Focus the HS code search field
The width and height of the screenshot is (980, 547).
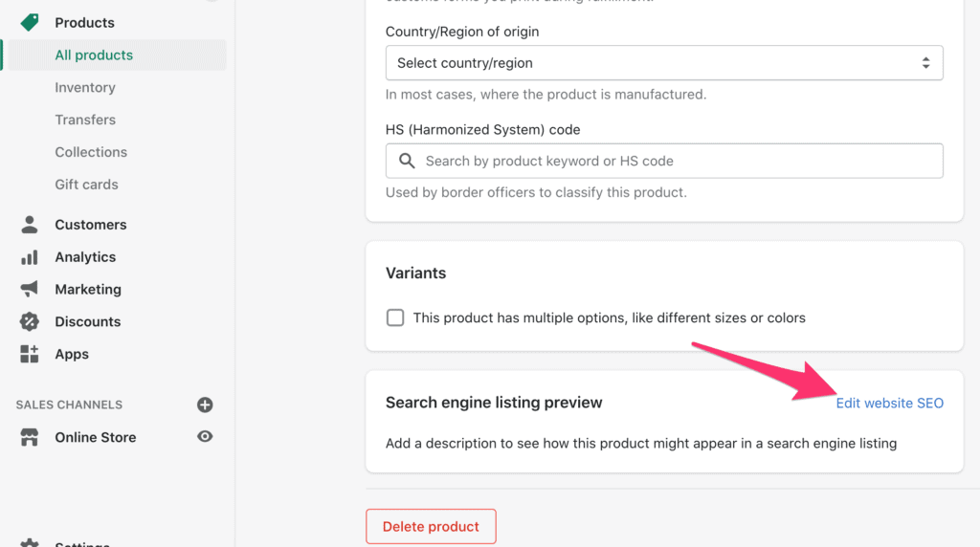(664, 161)
